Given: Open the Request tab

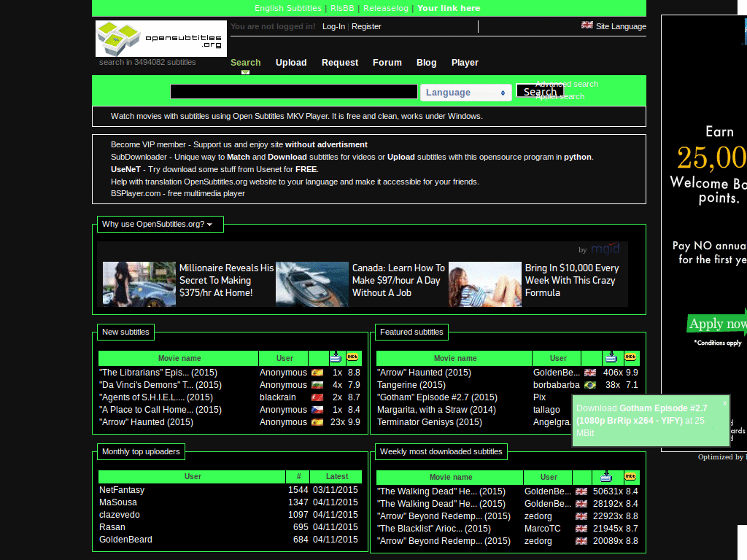Looking at the screenshot, I should point(340,63).
